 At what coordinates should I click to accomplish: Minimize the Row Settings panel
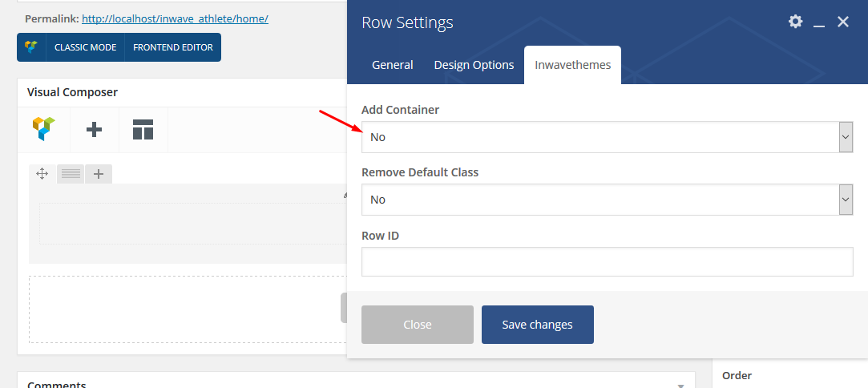point(819,22)
